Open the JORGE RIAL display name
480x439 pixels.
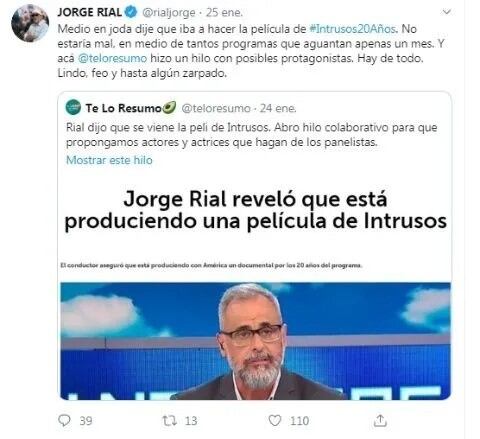coord(89,12)
